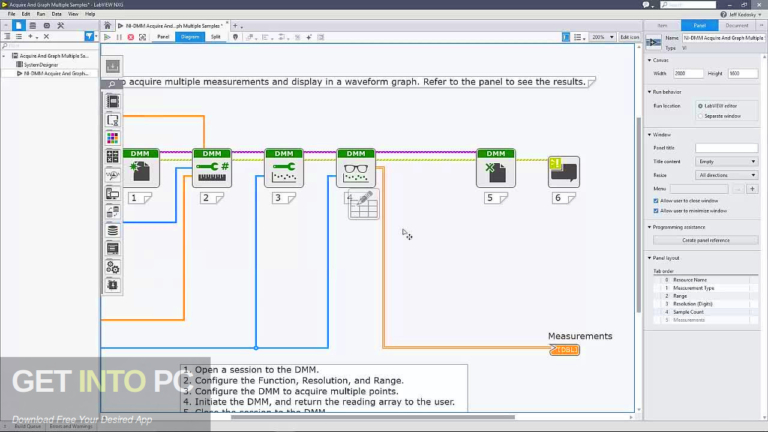Click the Create panel reference button
The height and width of the screenshot is (432, 768).
tap(706, 240)
